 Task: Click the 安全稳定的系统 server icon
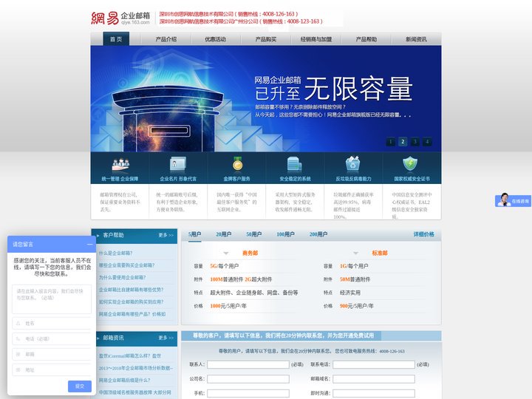tap(295, 164)
